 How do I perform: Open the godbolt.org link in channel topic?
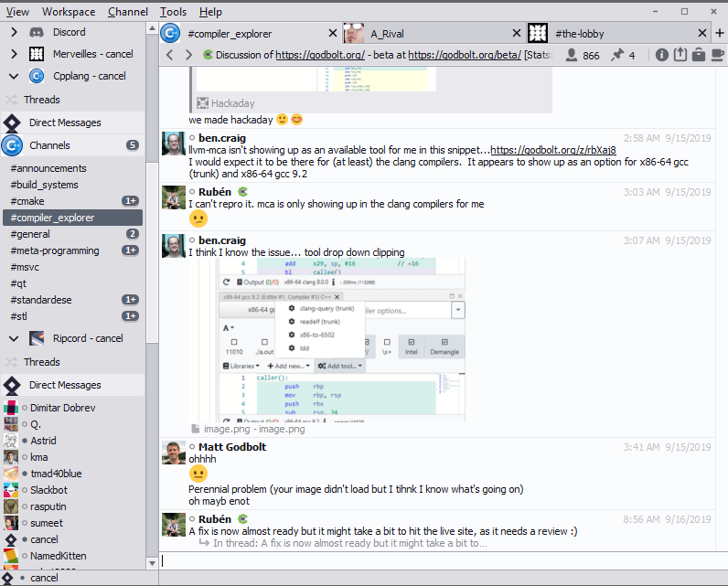point(320,55)
